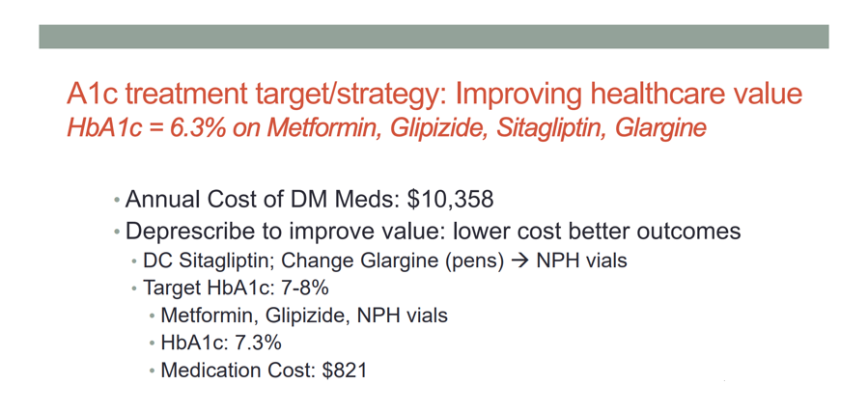This screenshot has width=868, height=412.
Task: Click the words lower cost better outcomes
Action: pos(597,231)
